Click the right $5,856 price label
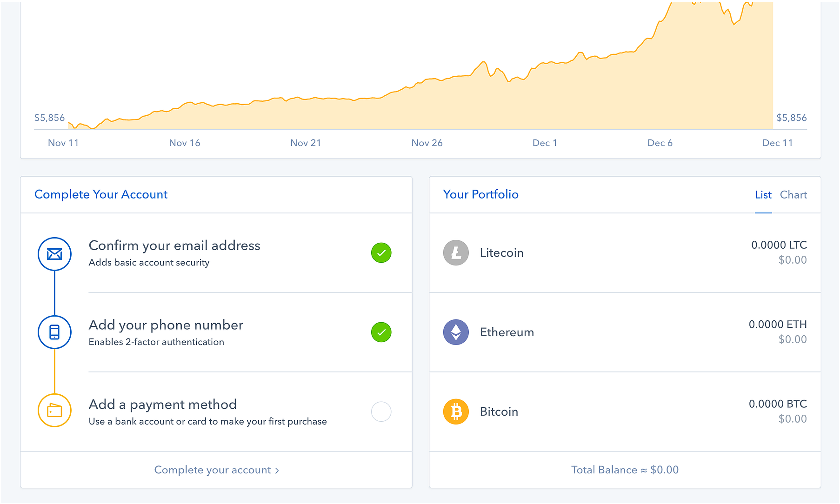 coord(792,118)
